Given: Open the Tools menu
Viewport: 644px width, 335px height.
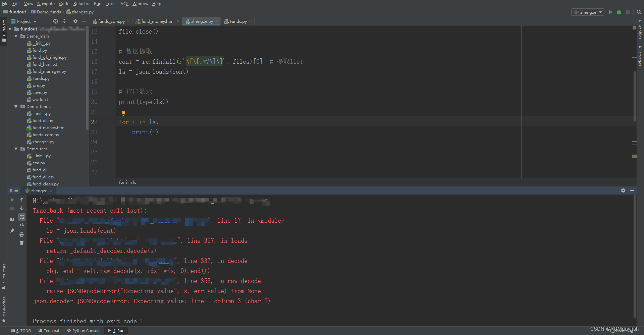Looking at the screenshot, I should tap(111, 3).
